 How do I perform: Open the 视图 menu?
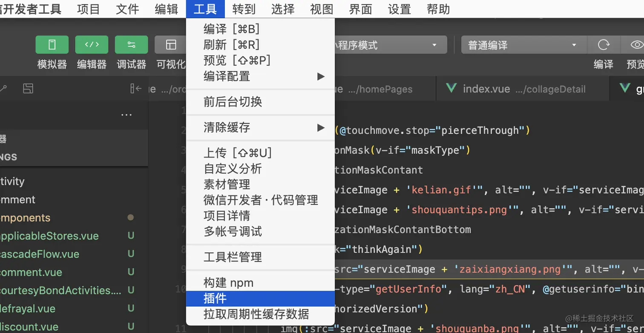click(322, 9)
